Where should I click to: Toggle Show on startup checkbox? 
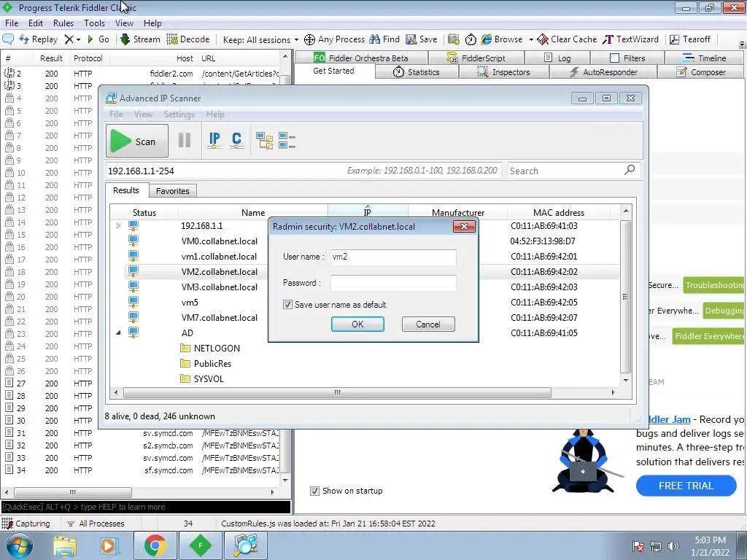pyautogui.click(x=314, y=491)
